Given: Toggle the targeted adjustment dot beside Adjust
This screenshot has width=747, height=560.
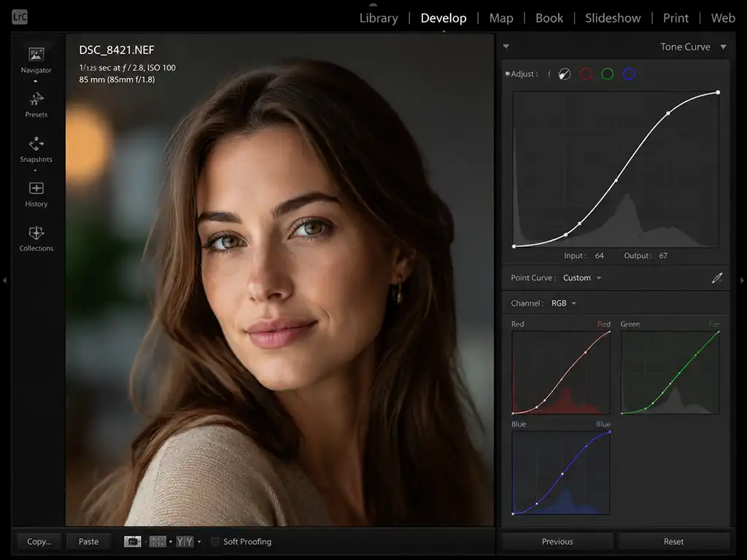Looking at the screenshot, I should coord(508,74).
